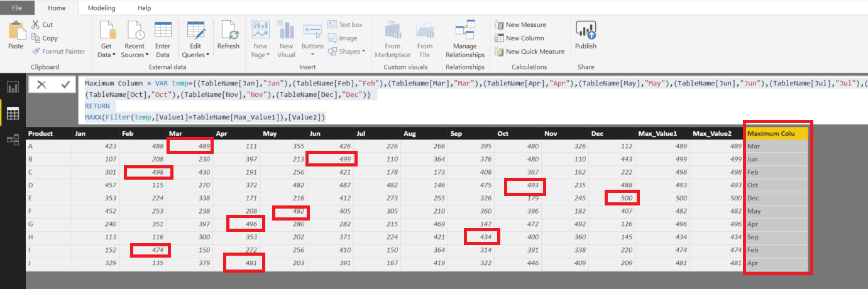The image size is (868, 289).
Task: Switch to the Home tab
Action: 57,8
